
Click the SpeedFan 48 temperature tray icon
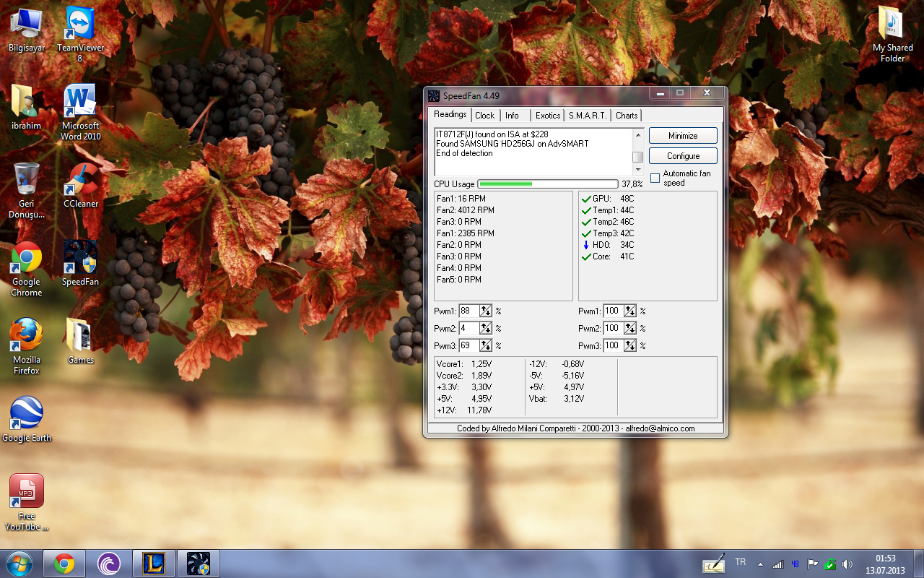tap(795, 564)
